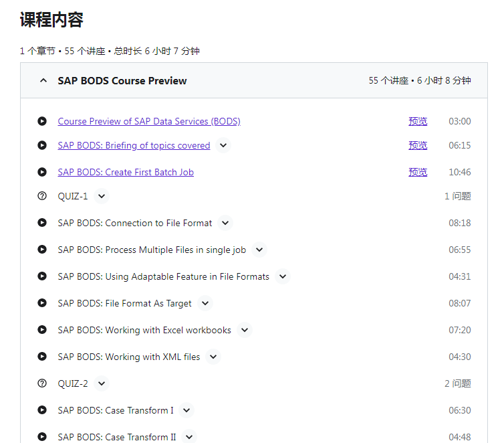Click the 1 问题 label for QUIZ-1
Viewport: 504px width, 443px height.
point(458,196)
